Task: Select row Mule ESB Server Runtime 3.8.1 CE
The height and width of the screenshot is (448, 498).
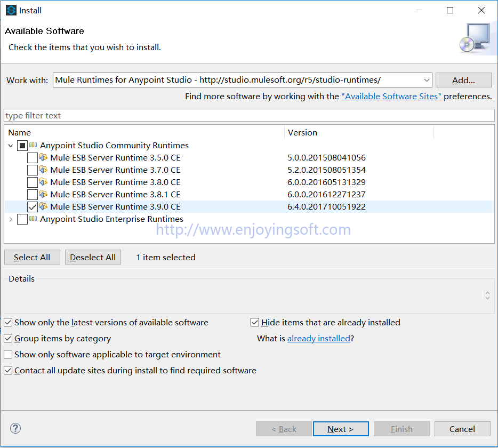Action: point(249,195)
